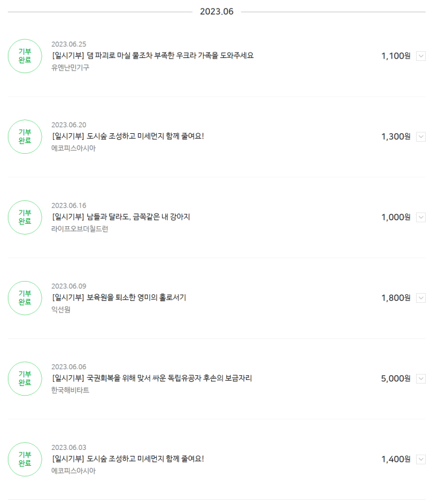The height and width of the screenshot is (500, 448).
Task: Click the 한국해비타트 organization name
Action: [x=71, y=390]
